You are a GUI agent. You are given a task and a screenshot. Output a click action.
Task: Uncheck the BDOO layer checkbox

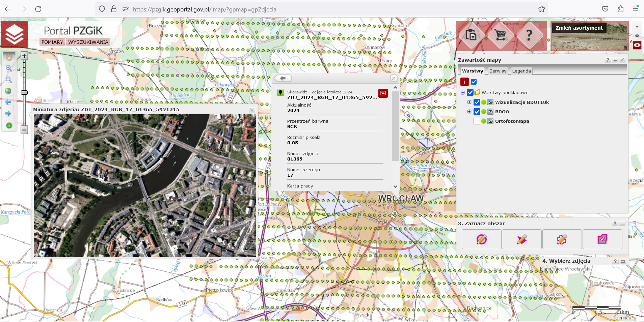coord(477,112)
